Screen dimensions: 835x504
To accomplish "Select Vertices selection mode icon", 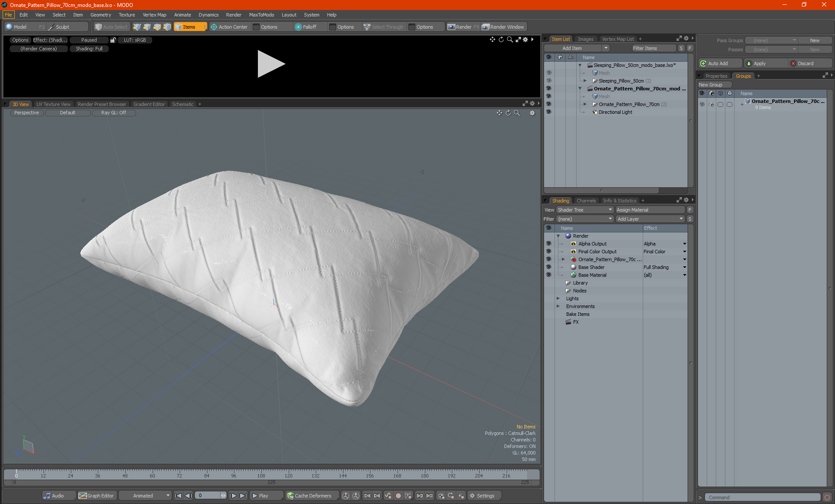I will point(137,27).
